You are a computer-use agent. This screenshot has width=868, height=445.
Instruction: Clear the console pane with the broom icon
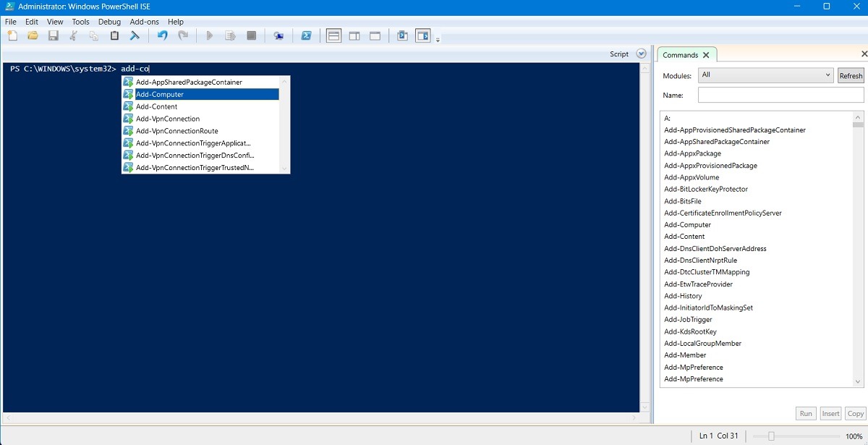[x=135, y=35]
